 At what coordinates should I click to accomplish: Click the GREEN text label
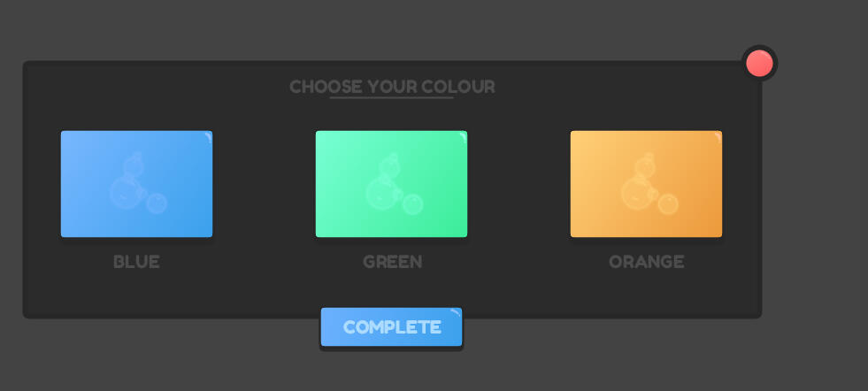392,262
